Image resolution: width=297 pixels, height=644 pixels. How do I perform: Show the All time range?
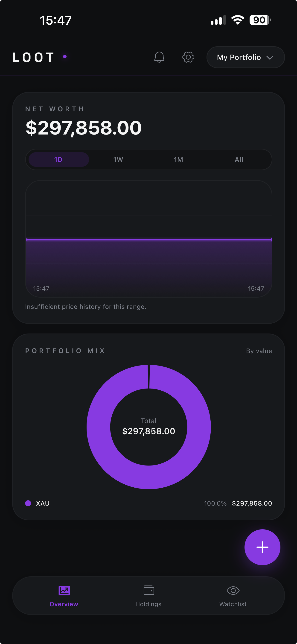(x=239, y=159)
